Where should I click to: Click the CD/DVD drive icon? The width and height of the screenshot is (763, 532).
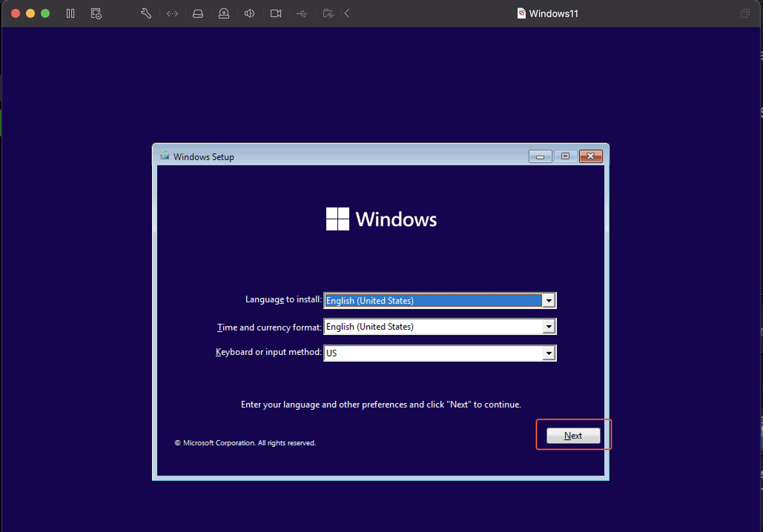click(x=224, y=14)
